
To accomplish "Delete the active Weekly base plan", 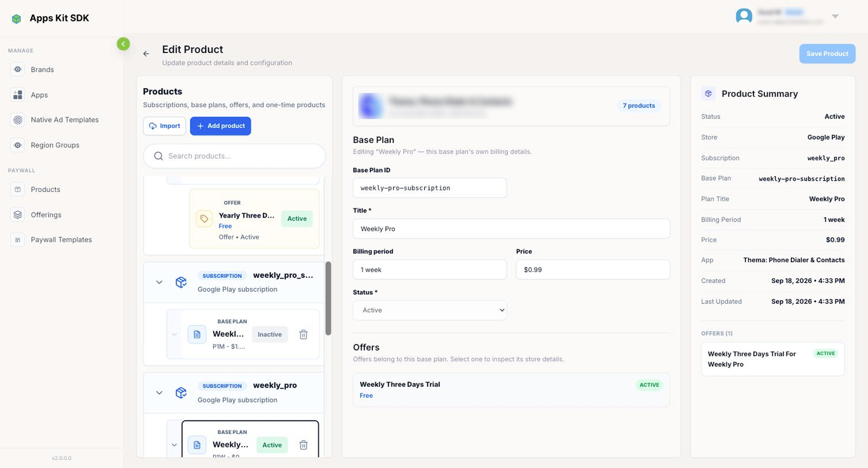I will pos(304,445).
